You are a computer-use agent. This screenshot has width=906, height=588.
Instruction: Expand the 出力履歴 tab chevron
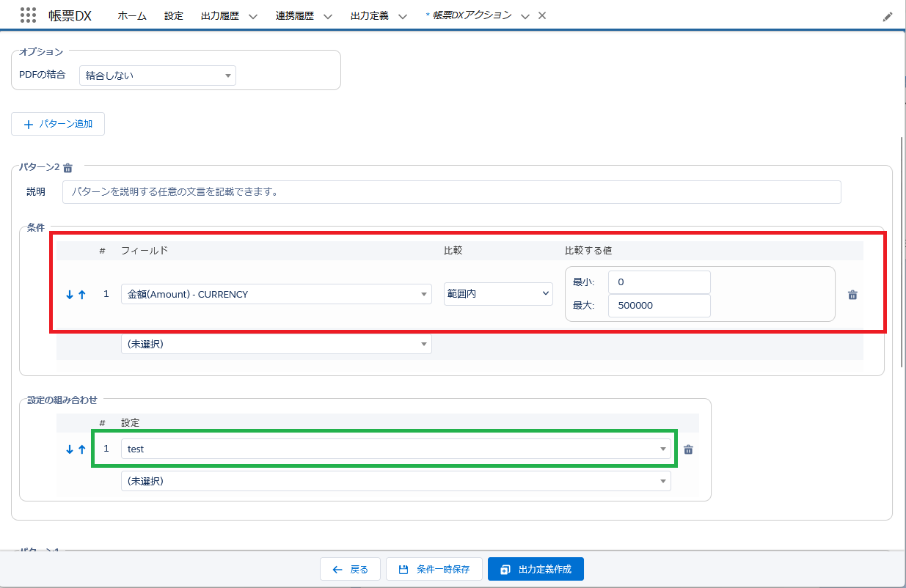253,16
